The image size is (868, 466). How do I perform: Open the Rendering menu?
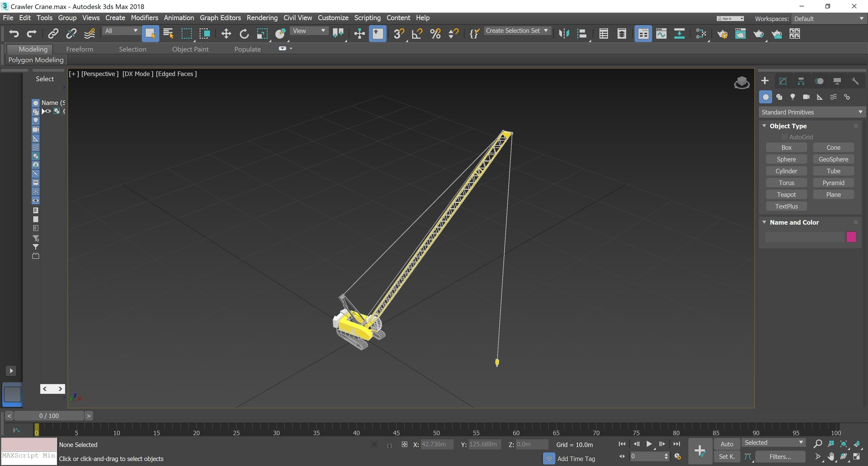262,18
